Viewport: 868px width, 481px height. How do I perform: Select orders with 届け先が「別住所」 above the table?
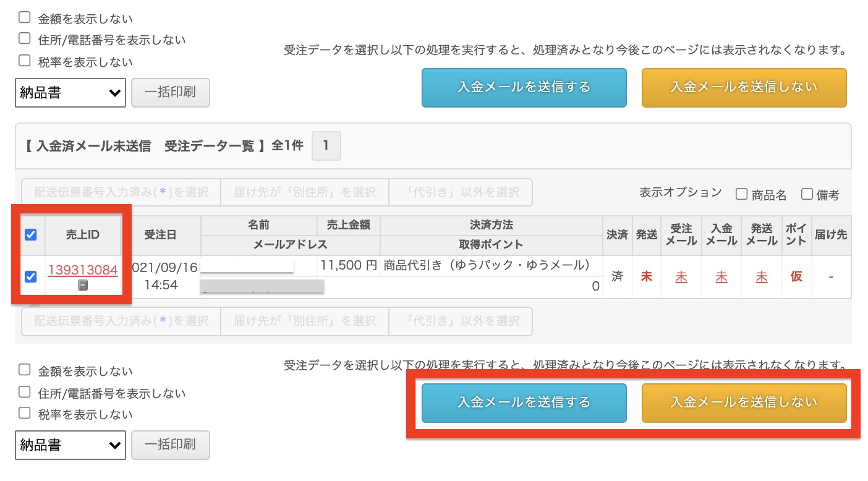[x=304, y=192]
